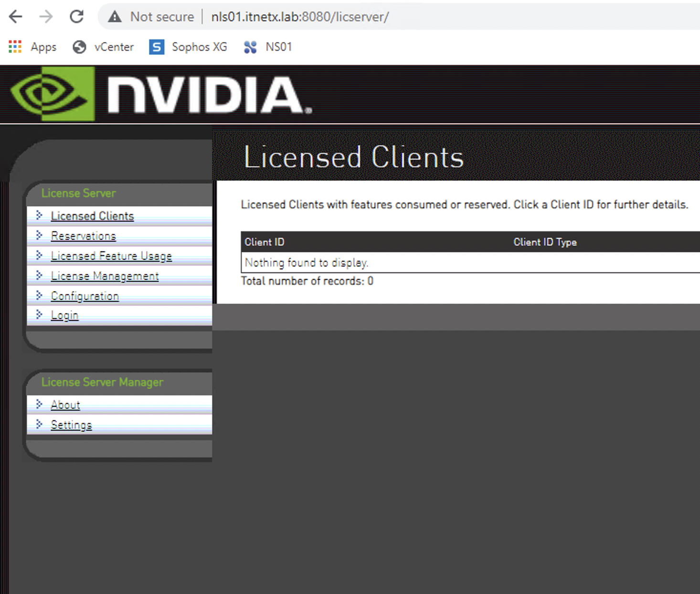This screenshot has height=594, width=700.
Task: Click the arrow icon beside Reservations
Action: 39,235
